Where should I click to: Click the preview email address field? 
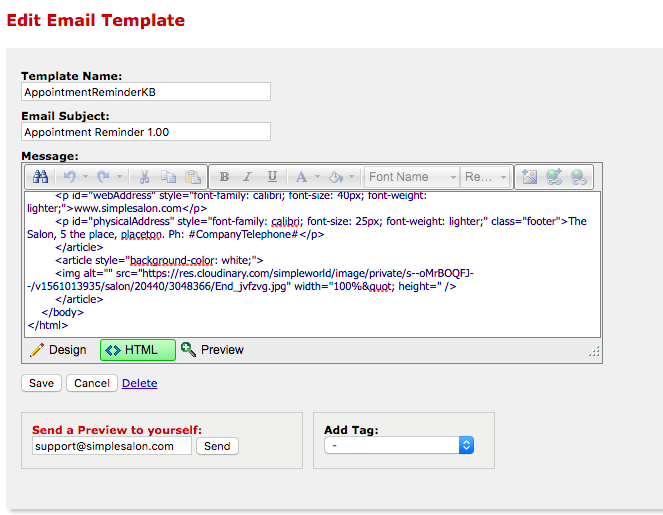point(112,446)
